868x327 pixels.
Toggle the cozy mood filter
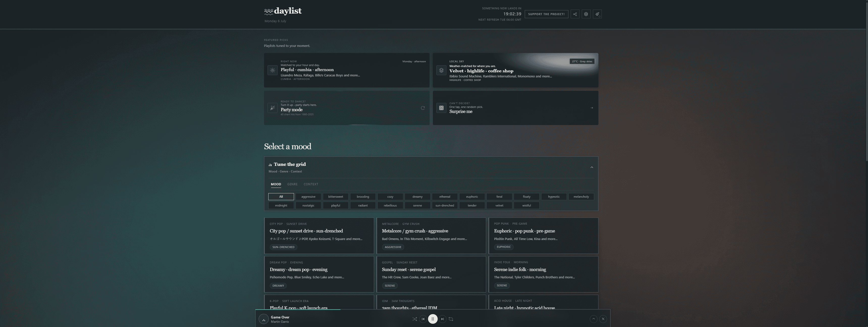(390, 197)
